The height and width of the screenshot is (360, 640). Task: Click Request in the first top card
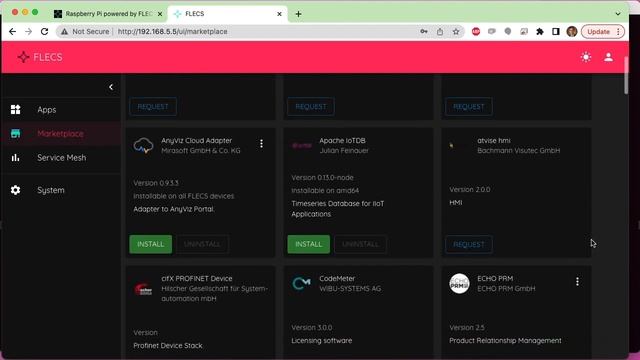pos(153,107)
